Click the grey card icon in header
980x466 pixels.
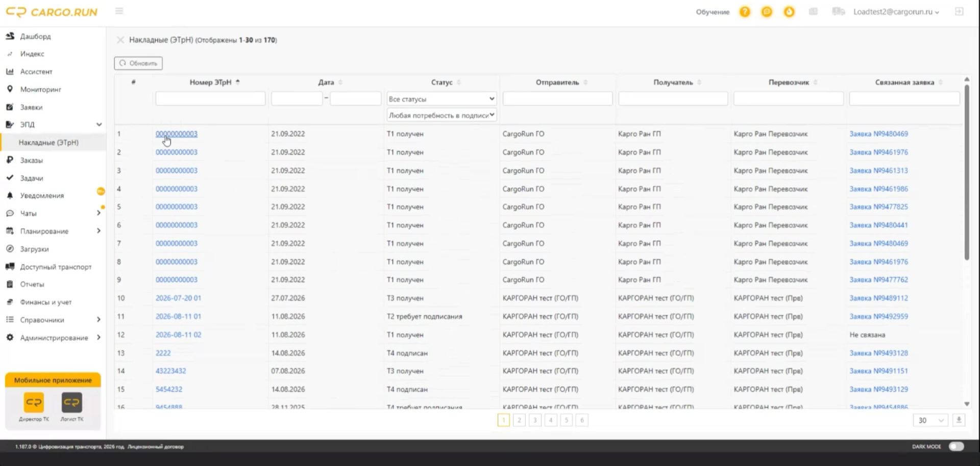click(813, 11)
